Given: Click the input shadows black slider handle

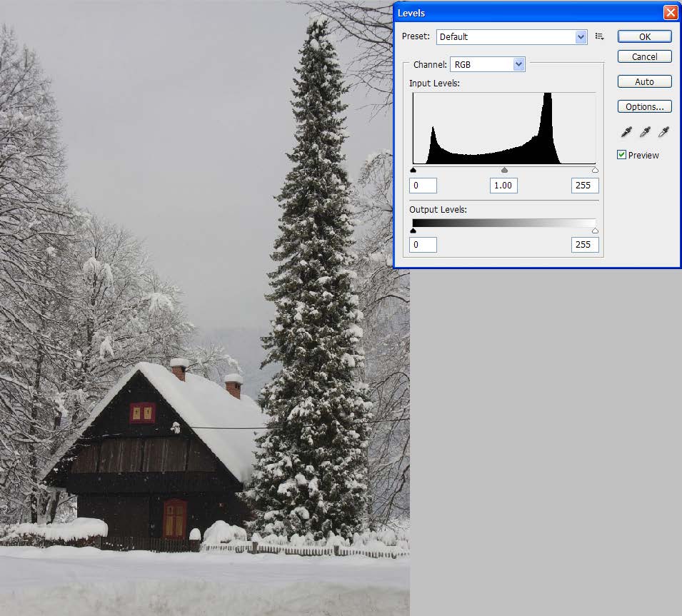Looking at the screenshot, I should point(413,171).
